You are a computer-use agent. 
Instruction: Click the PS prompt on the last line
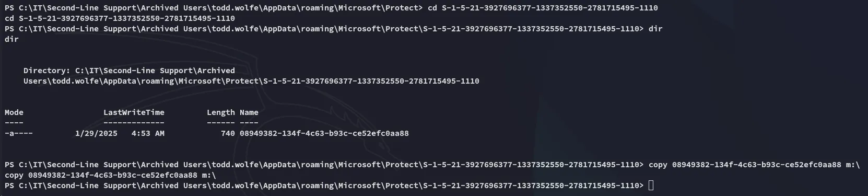(x=324, y=186)
